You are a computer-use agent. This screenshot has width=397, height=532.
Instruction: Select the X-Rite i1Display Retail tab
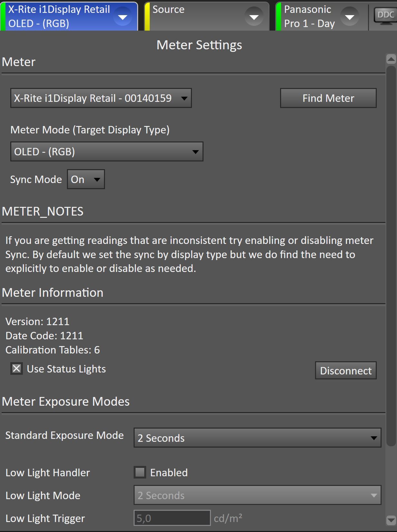pyautogui.click(x=60, y=17)
